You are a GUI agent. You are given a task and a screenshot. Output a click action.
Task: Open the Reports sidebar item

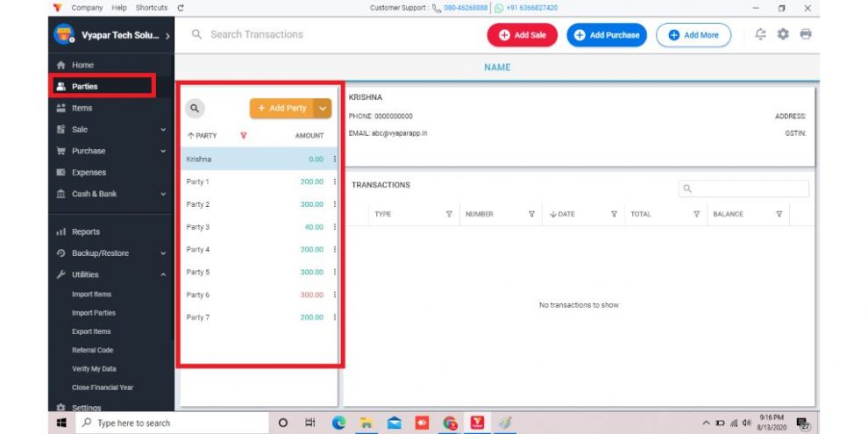86,231
